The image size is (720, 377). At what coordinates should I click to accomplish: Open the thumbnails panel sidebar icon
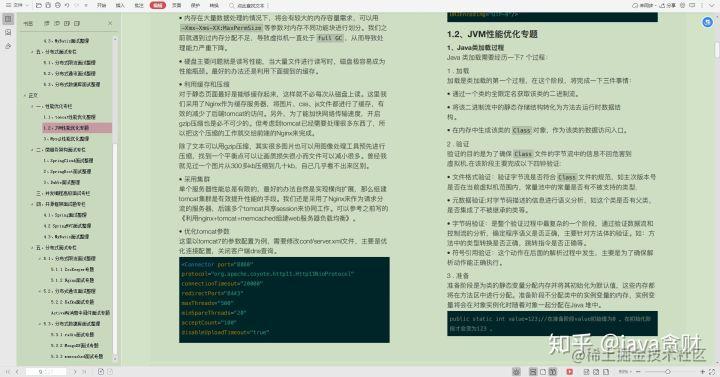[8, 33]
